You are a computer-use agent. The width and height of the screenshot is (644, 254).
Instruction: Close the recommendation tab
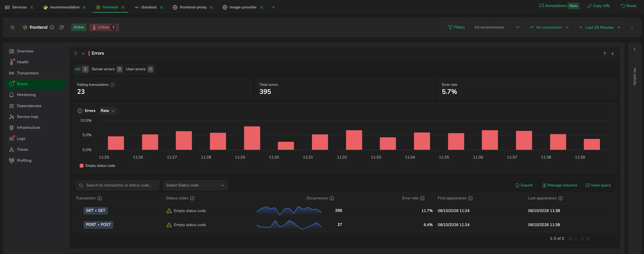click(84, 7)
